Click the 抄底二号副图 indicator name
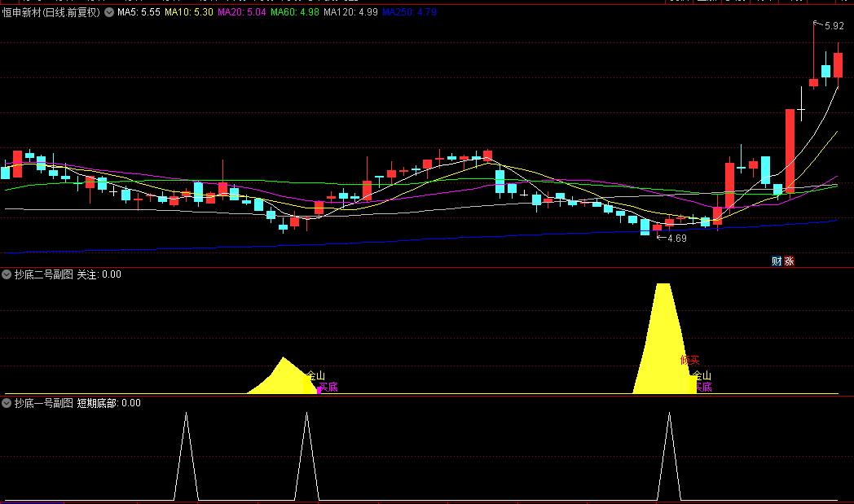Screen dimensions: 854x504 [x=43, y=274]
